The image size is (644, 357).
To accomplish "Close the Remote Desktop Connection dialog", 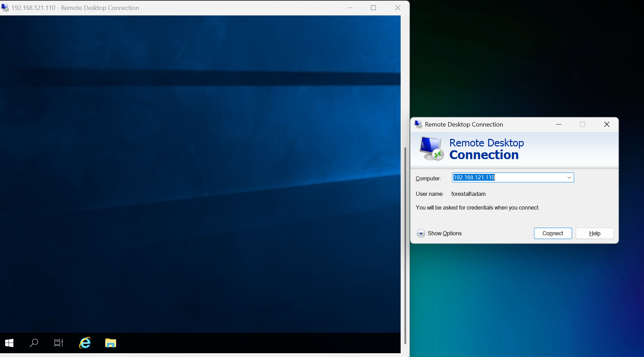I will 607,124.
